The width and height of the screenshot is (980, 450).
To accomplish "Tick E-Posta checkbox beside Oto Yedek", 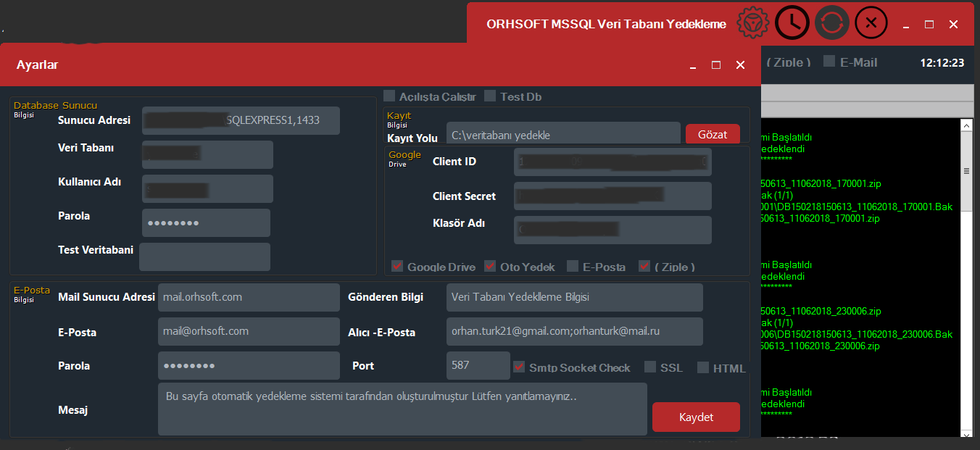I will 573,266.
